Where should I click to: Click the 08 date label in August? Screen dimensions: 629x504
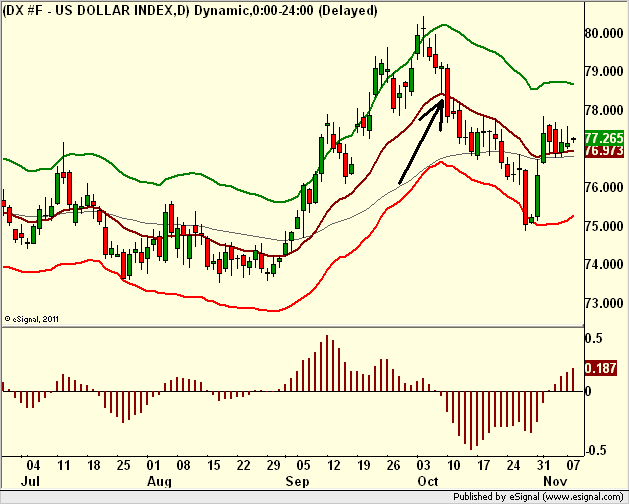[x=183, y=465]
